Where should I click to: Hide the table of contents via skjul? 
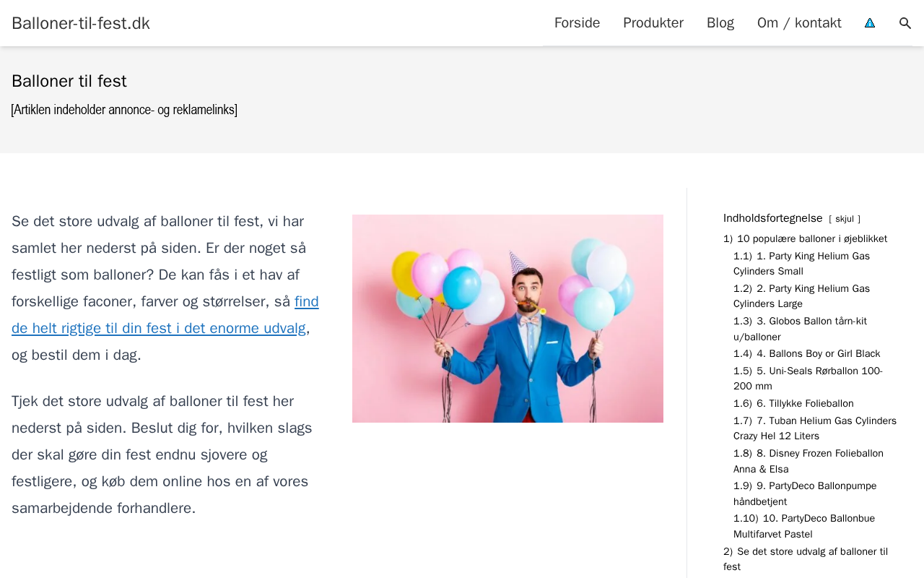(845, 219)
